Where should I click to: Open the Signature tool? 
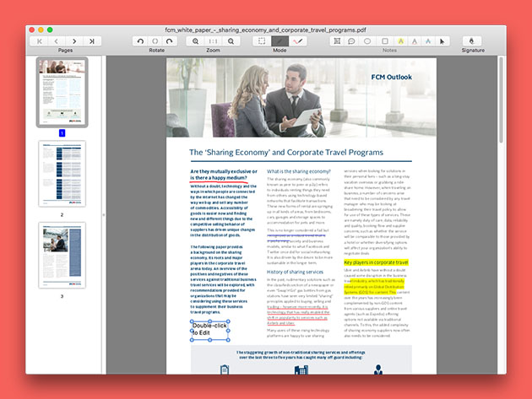473,40
